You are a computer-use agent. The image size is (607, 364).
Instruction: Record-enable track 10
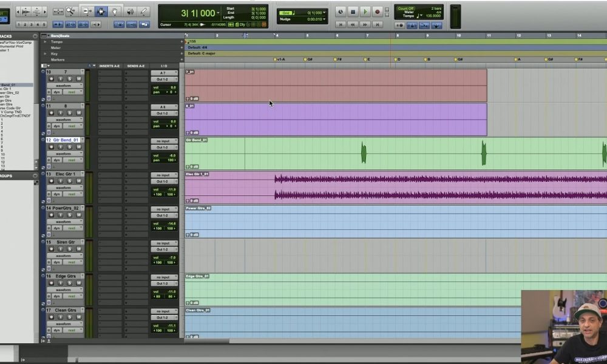(x=52, y=78)
